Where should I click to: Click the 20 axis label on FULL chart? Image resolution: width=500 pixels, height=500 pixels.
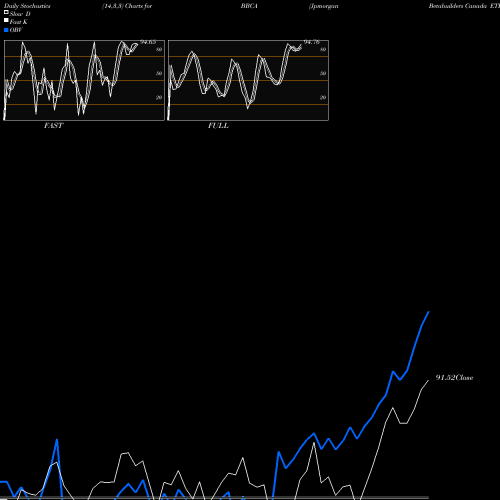[323, 97]
